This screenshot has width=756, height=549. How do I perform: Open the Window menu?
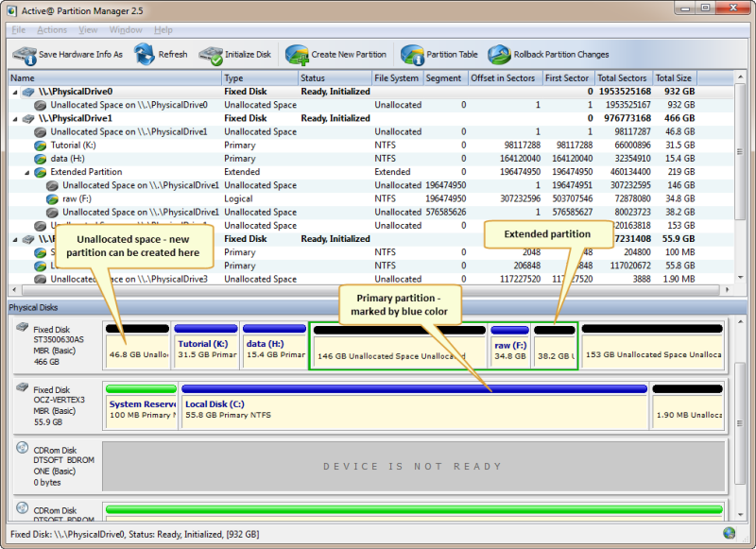126,29
